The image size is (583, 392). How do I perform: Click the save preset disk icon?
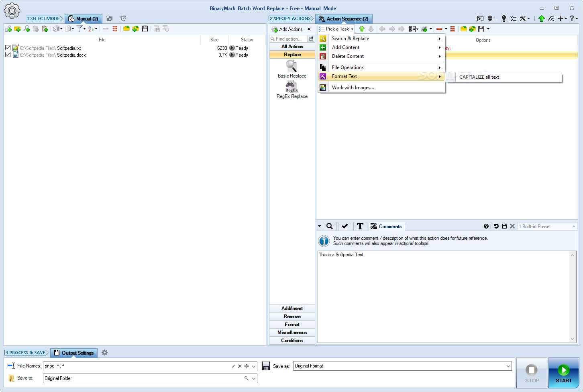tap(504, 227)
